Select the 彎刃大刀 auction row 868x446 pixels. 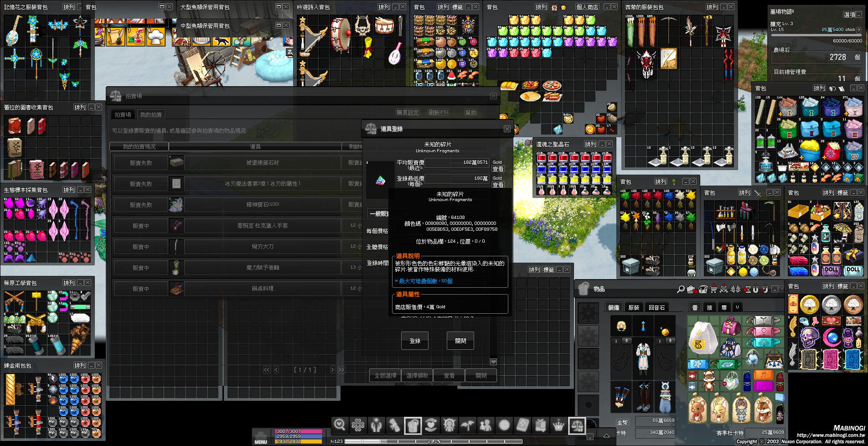click(x=237, y=247)
